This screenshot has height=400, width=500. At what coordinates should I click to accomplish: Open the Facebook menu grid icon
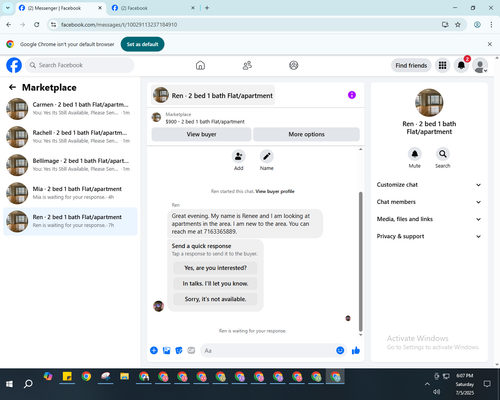[x=442, y=65]
